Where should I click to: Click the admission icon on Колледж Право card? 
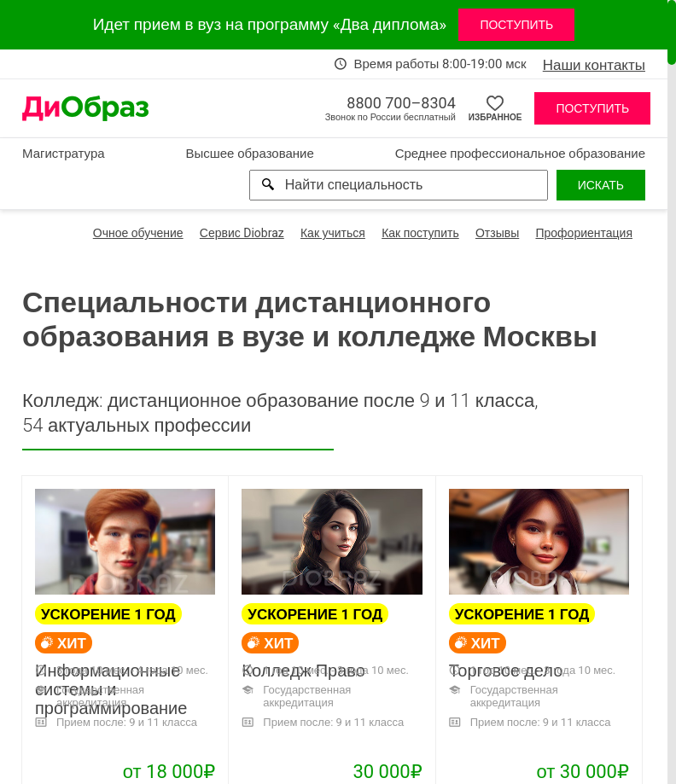248,722
